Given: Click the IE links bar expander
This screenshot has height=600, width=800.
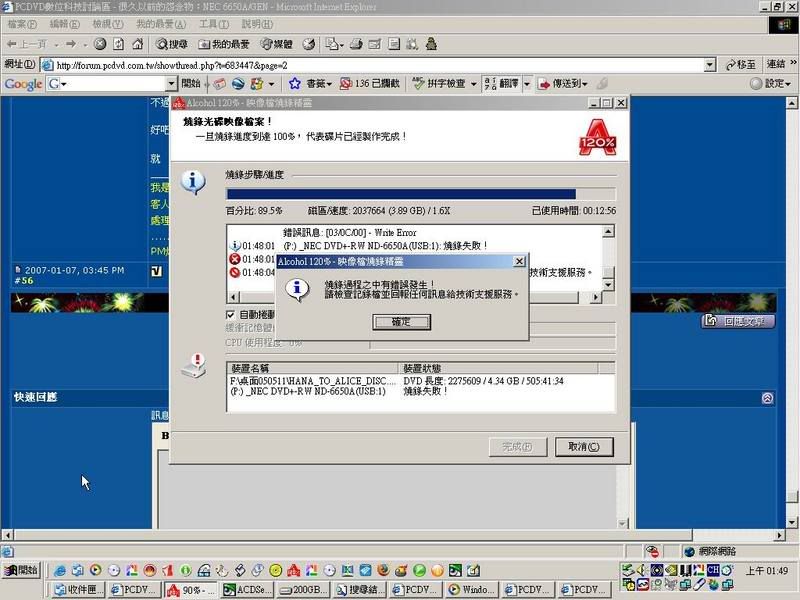Looking at the screenshot, I should 793,63.
